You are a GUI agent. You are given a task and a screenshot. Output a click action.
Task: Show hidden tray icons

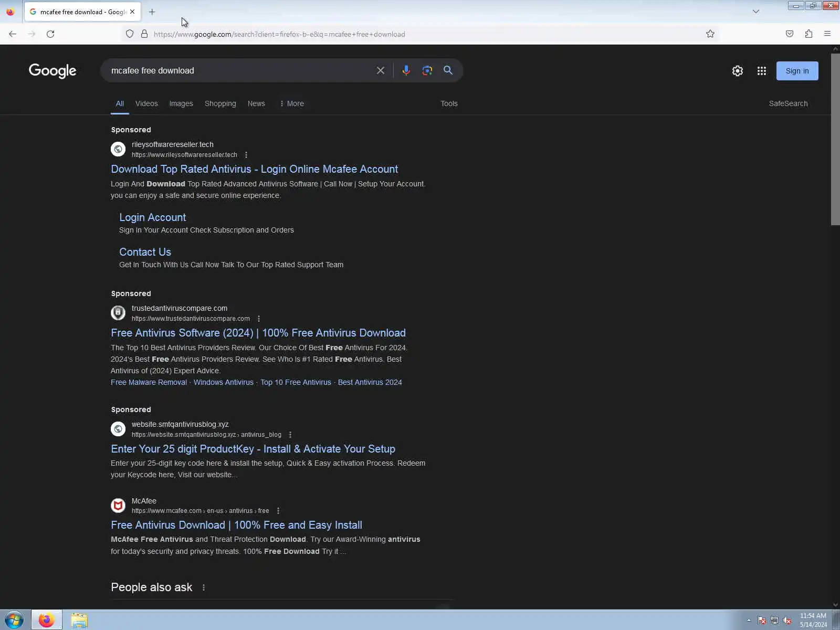tap(749, 621)
